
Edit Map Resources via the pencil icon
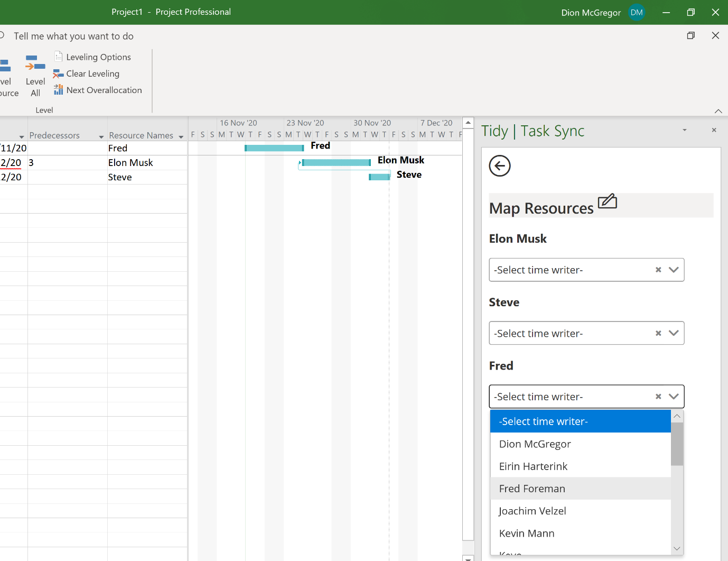coord(608,201)
